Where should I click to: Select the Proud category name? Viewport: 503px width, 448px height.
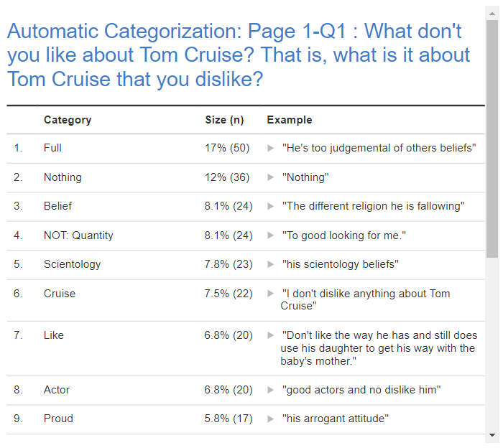click(x=58, y=419)
